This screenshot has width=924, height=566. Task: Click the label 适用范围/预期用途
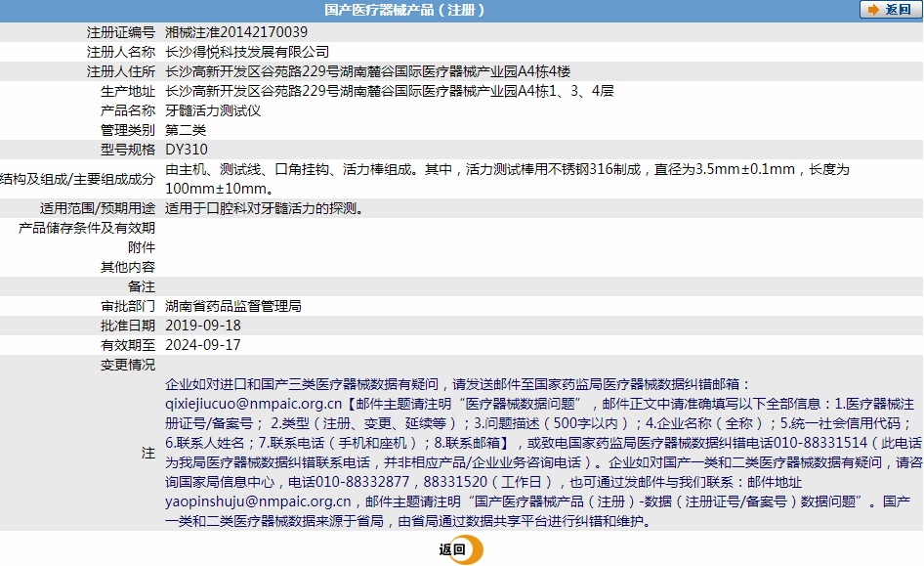pyautogui.click(x=98, y=208)
